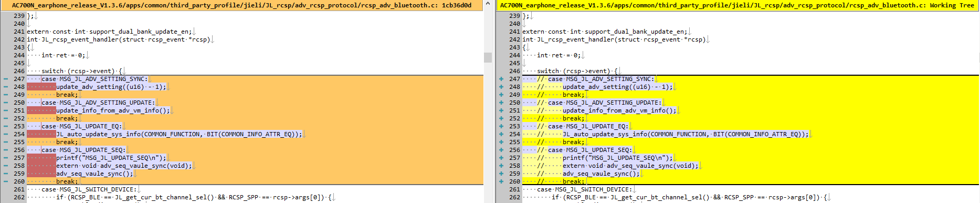Click the plus marker beside right line 257
The image size is (980, 203).
501,158
